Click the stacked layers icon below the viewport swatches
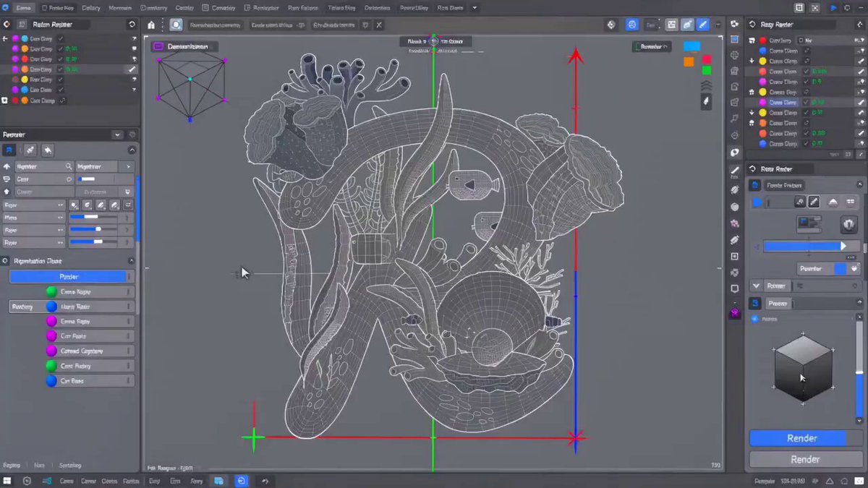The width and height of the screenshot is (868, 488). click(707, 86)
